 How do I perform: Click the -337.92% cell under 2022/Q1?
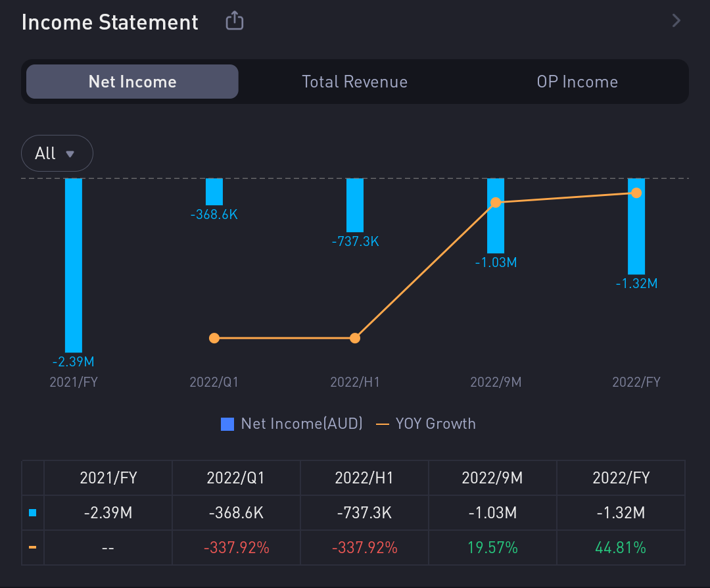click(x=236, y=548)
